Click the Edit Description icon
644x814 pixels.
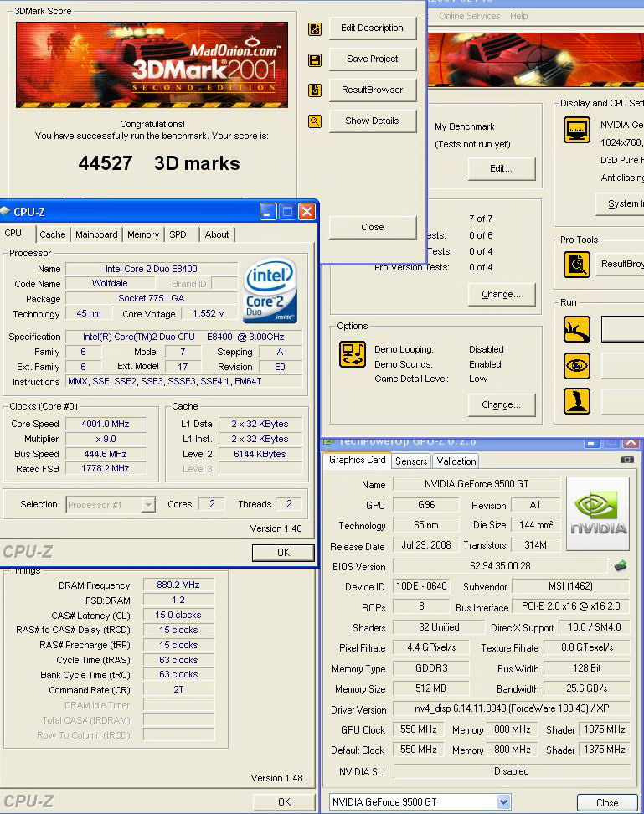click(315, 29)
